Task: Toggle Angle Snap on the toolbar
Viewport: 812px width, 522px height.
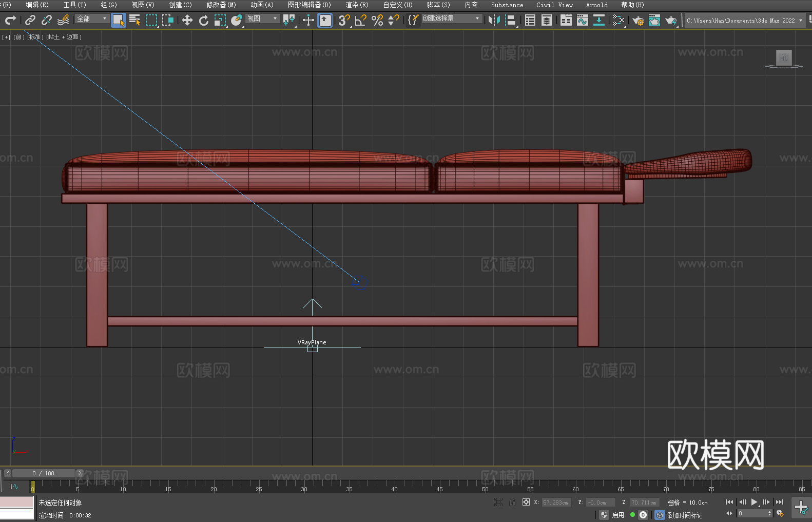Action: tap(361, 20)
